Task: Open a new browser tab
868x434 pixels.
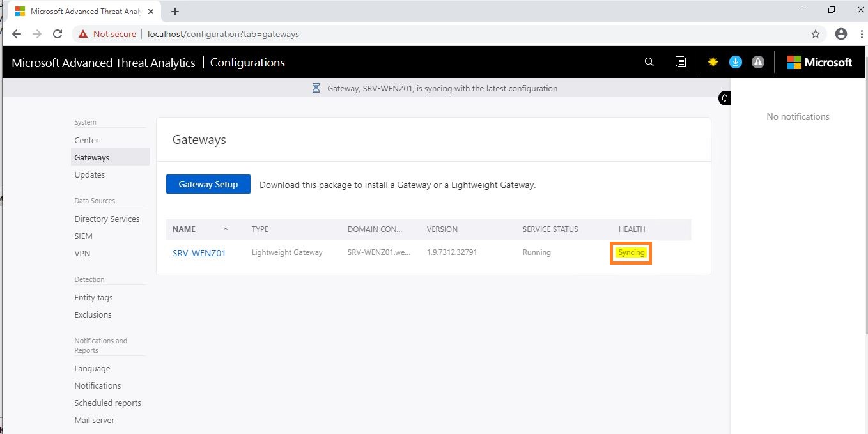Action: [175, 12]
